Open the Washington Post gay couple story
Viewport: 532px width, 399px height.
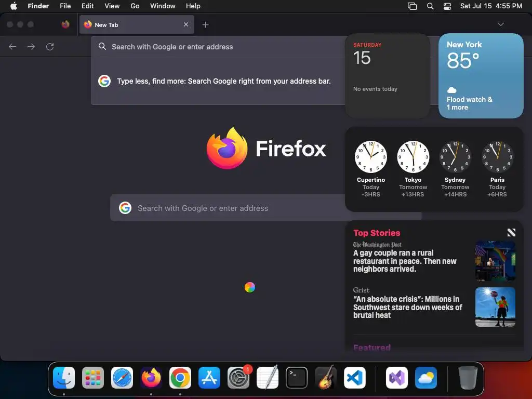point(405,261)
